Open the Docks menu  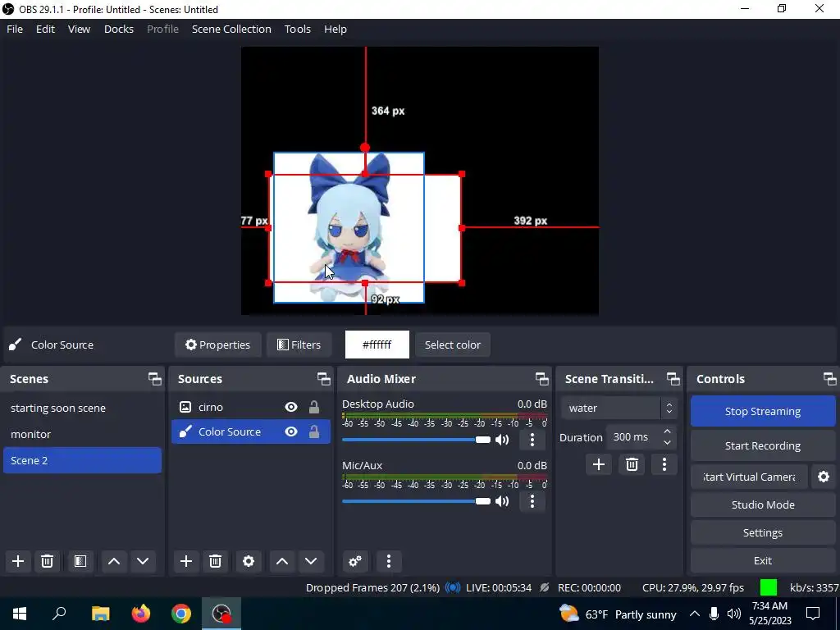118,29
